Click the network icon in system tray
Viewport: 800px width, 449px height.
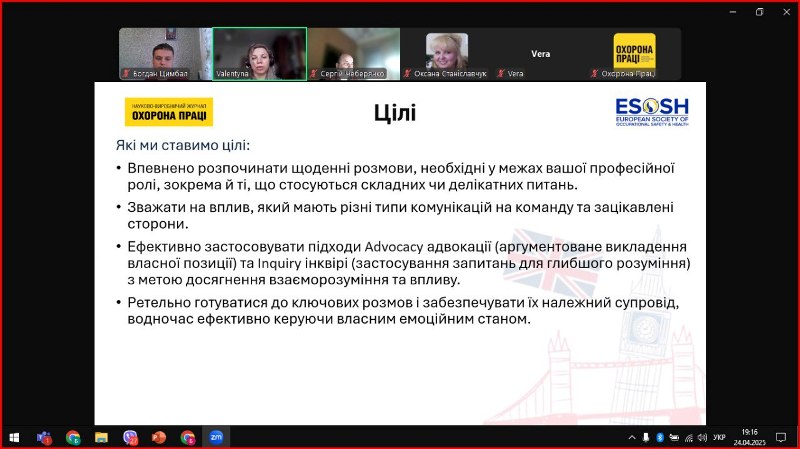[x=688, y=437]
